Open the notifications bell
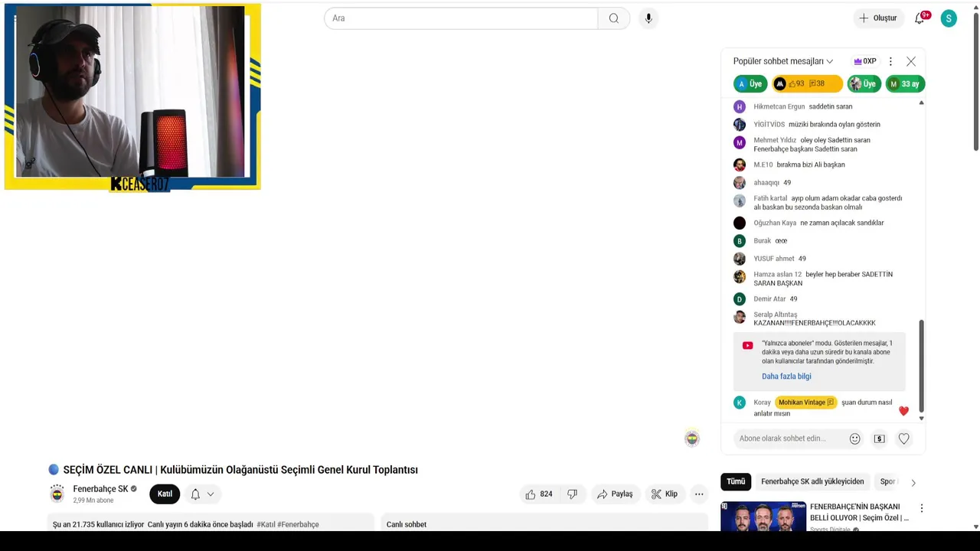Viewport: 980px width, 551px height. point(920,18)
